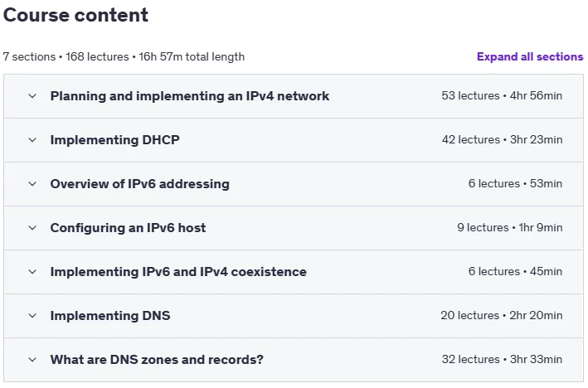Click the Implementing DNS chevron arrow
588x388 pixels.
click(x=32, y=316)
